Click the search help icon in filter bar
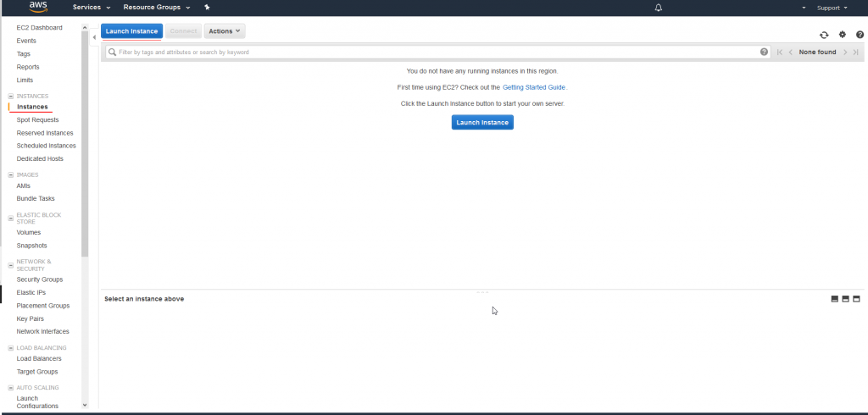This screenshot has height=415, width=868. click(x=764, y=52)
